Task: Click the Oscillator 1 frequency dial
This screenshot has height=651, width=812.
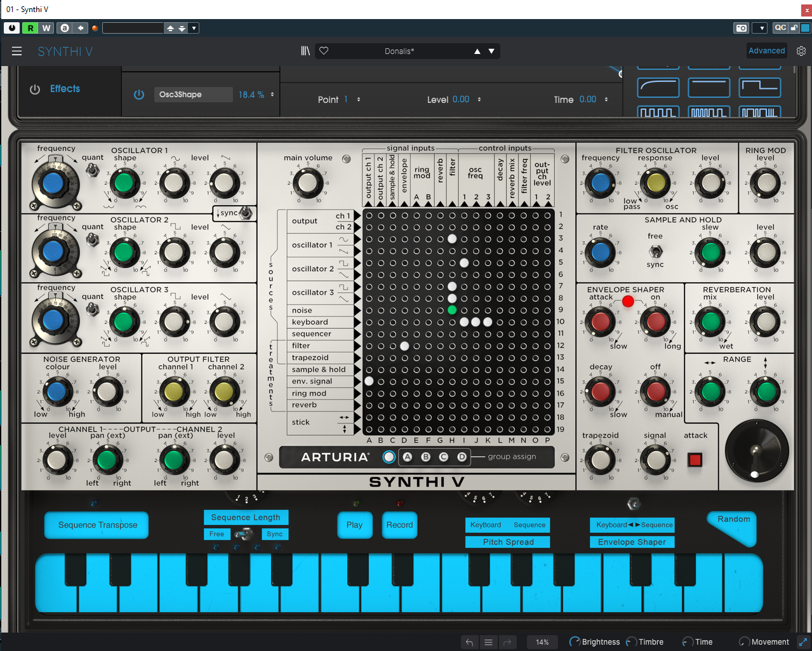Action: click(54, 184)
